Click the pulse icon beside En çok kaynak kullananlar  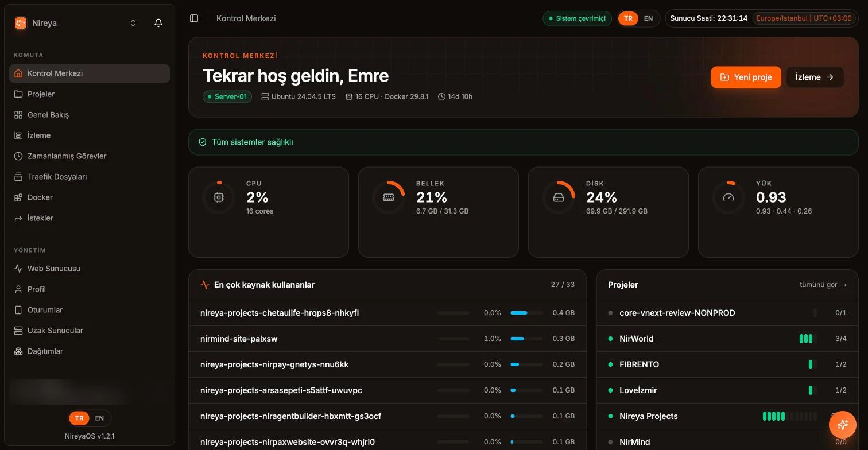[x=205, y=285]
